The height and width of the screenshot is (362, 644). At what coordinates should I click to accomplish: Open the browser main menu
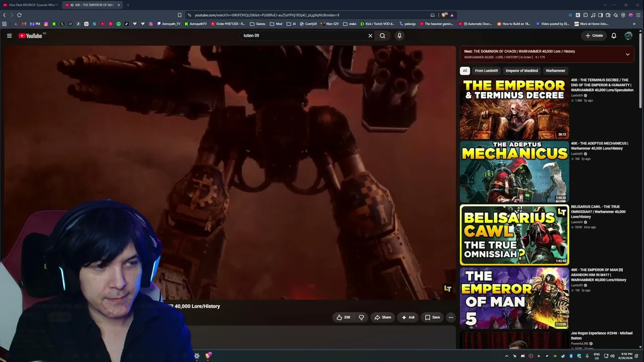click(x=638, y=15)
